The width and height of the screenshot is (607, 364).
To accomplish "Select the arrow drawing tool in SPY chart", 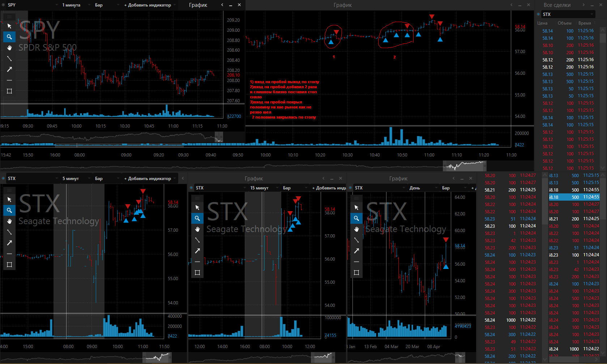I will coord(9,69).
